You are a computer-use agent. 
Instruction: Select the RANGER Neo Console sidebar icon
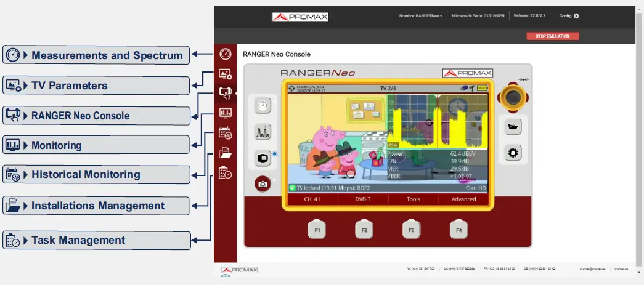tap(225, 93)
